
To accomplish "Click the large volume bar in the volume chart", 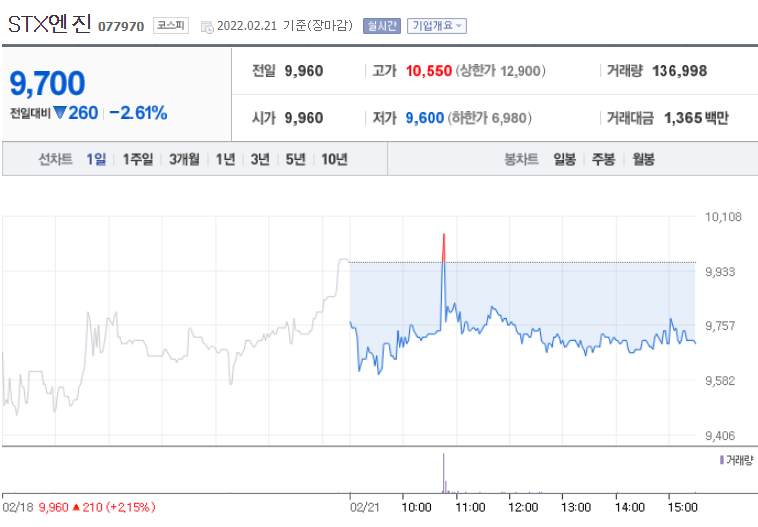I will point(443,473).
